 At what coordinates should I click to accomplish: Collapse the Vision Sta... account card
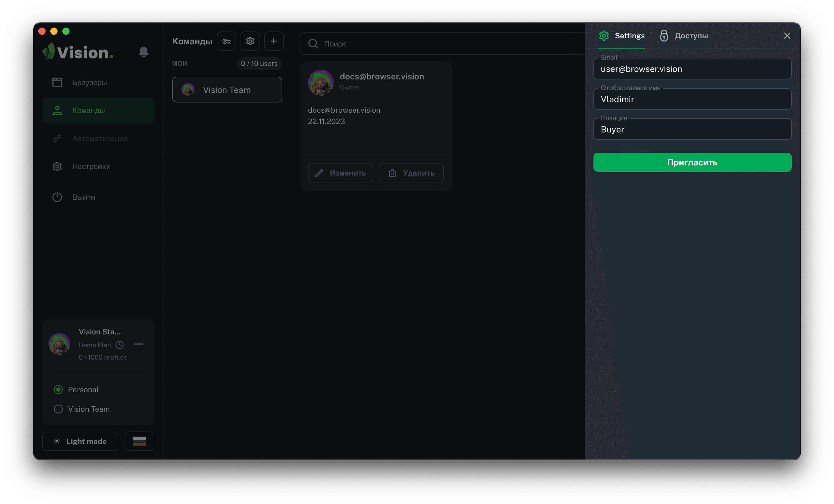(139, 344)
